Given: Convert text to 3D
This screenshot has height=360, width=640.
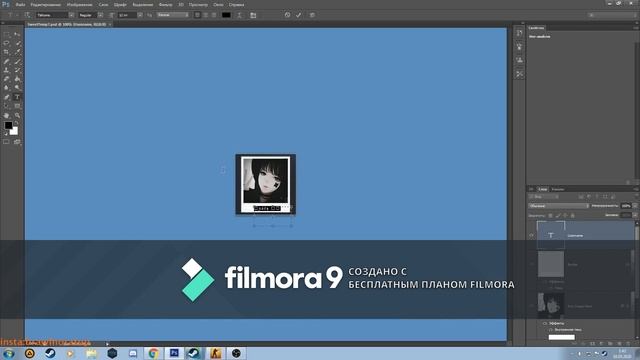Looking at the screenshot, I should [312, 15].
